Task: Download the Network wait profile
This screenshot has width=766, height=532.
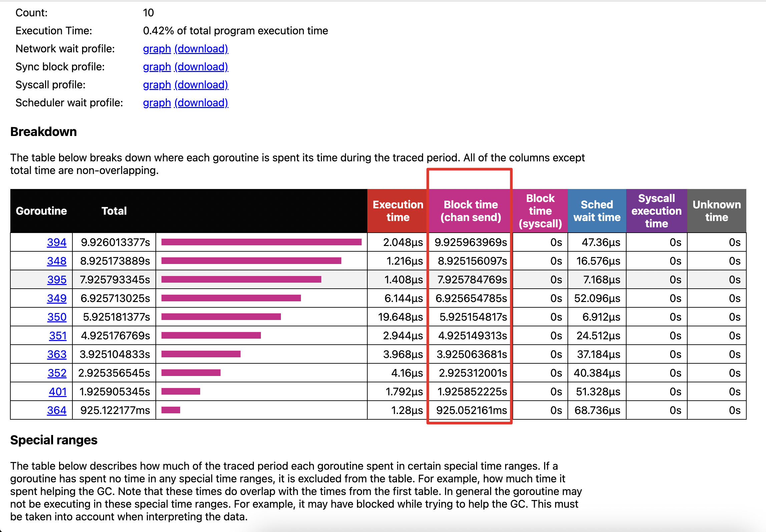Action: pos(201,49)
